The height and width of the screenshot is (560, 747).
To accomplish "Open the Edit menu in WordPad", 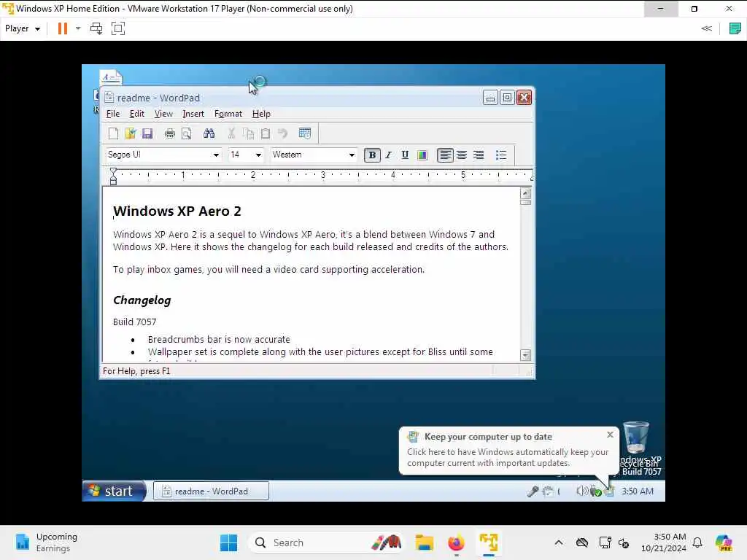I will coord(136,114).
